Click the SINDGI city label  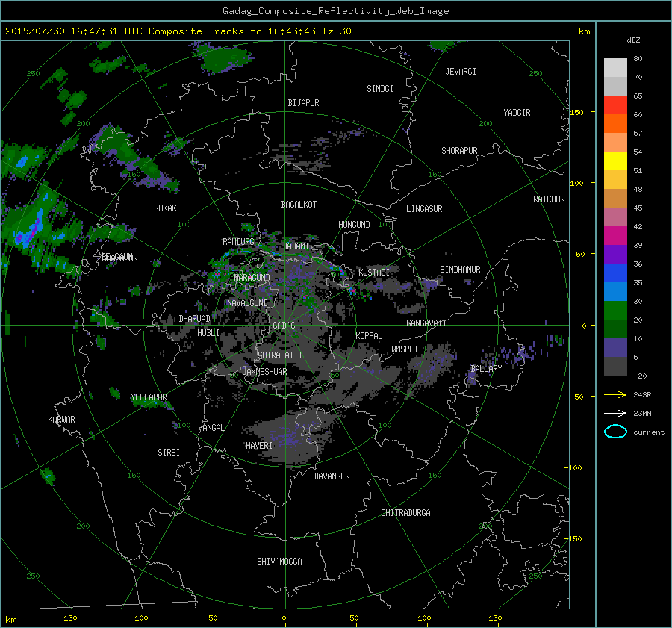380,89
